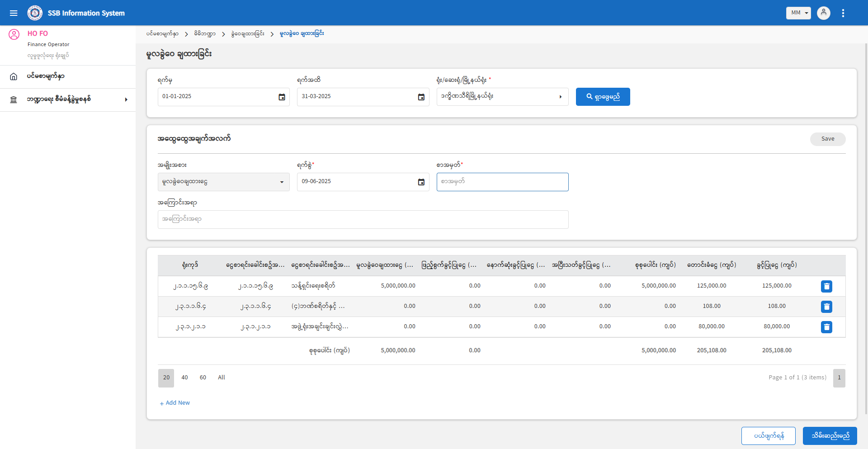This screenshot has width=868, height=449.
Task: Select 40 items per page
Action: (x=184, y=378)
